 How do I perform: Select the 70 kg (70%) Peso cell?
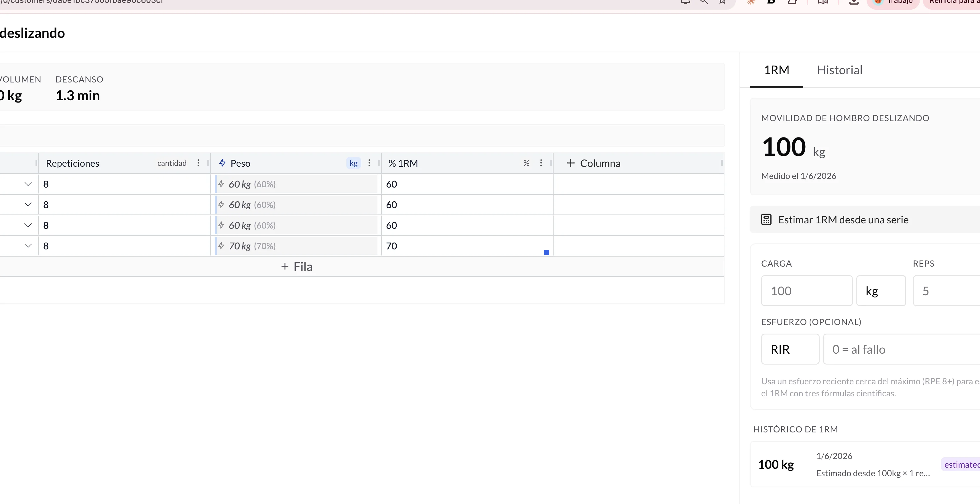click(296, 246)
